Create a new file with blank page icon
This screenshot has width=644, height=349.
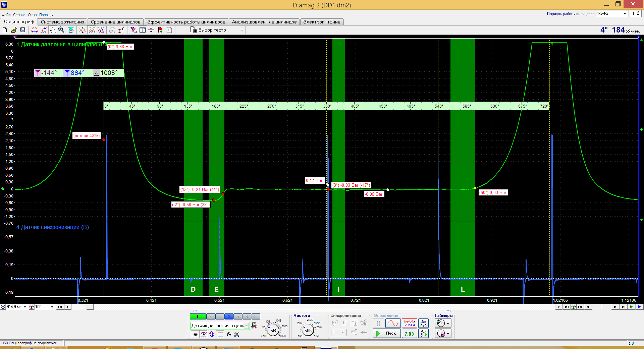[5, 30]
